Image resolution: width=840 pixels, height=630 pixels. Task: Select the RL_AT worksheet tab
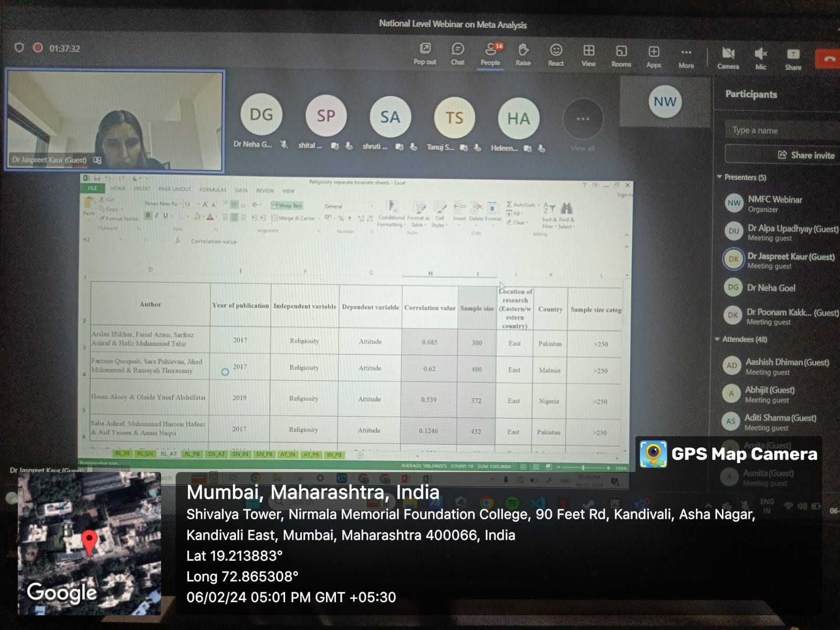(169, 454)
